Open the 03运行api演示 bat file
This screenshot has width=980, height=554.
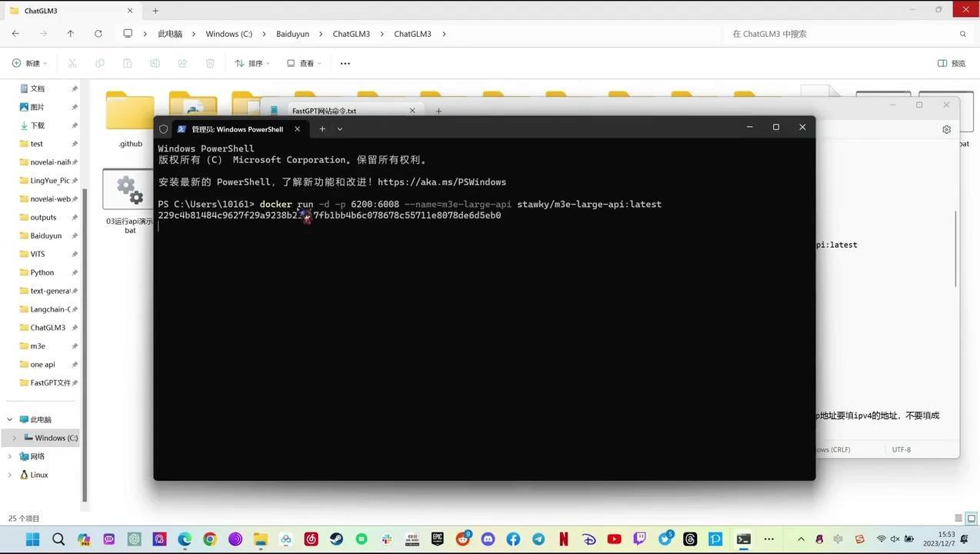pos(128,202)
